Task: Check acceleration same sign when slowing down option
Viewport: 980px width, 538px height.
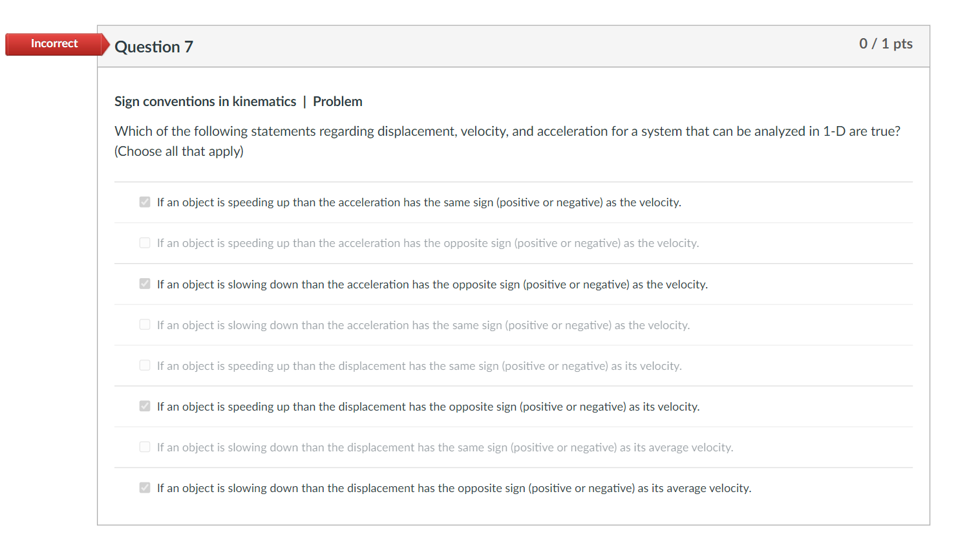Action: coord(145,325)
